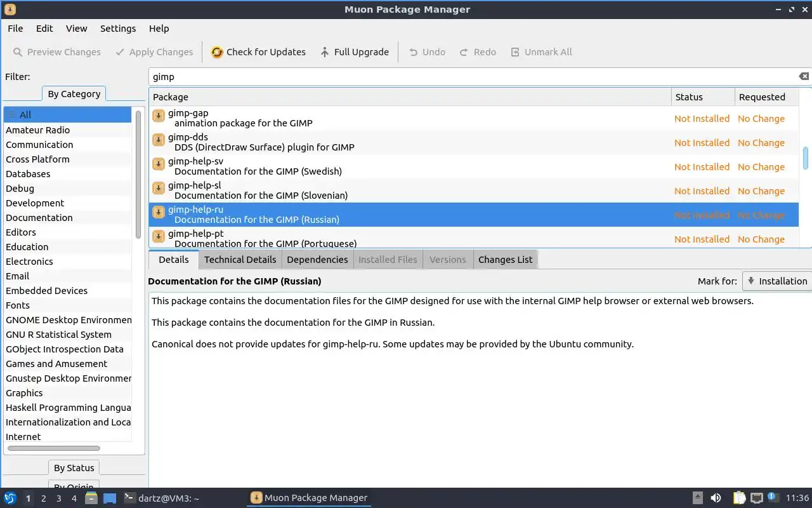812x508 pixels.
Task: Select the By Category filter tab
Action: click(x=74, y=93)
